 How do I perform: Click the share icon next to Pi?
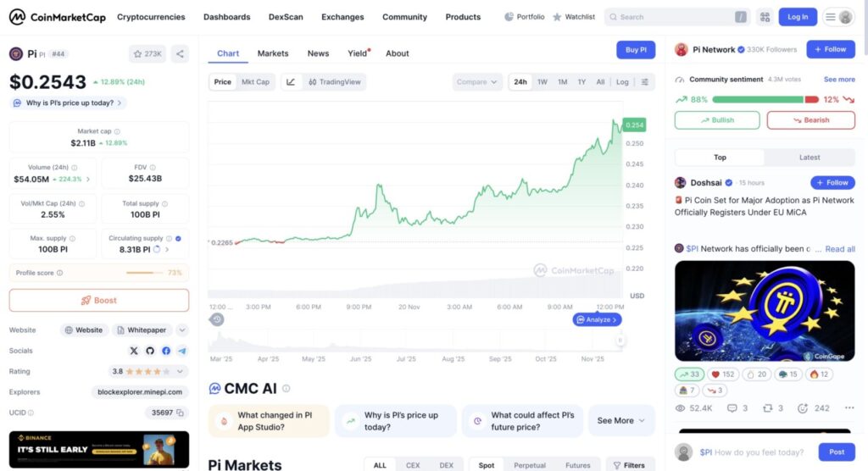[180, 54]
